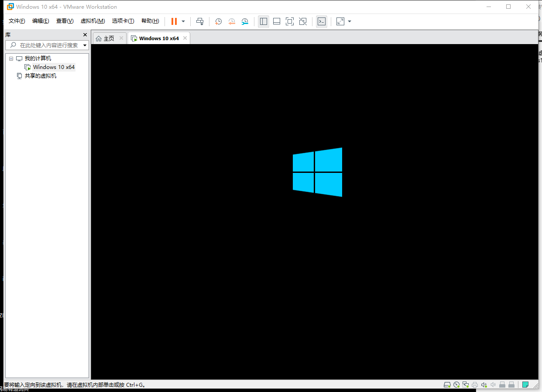Open the 文件(F) menu
Image resolution: width=542 pixels, height=392 pixels.
(17, 21)
